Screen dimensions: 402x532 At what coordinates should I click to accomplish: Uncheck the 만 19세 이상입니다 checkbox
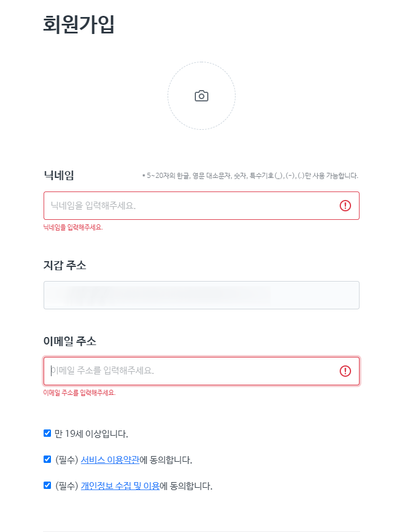click(46, 433)
